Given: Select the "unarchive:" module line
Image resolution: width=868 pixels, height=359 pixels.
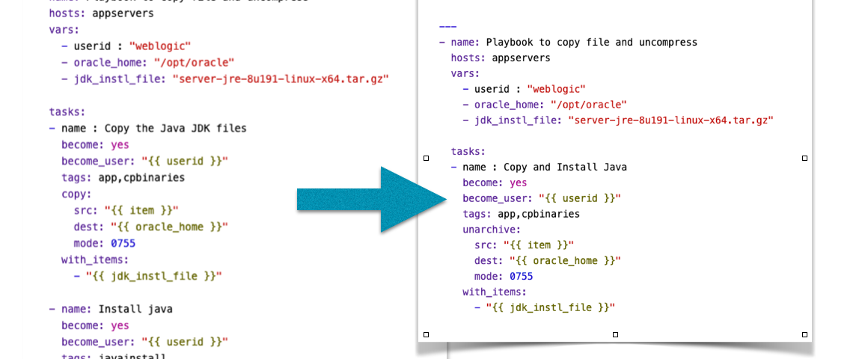Looking at the screenshot, I should (492, 229).
